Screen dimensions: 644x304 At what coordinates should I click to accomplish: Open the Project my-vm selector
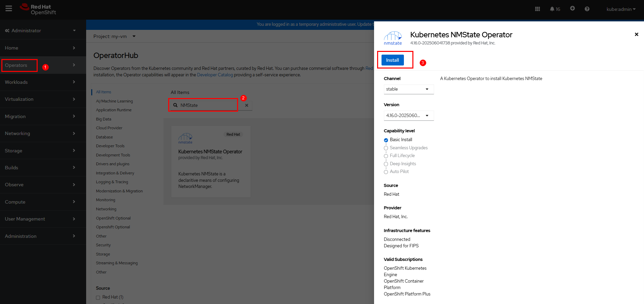point(114,36)
